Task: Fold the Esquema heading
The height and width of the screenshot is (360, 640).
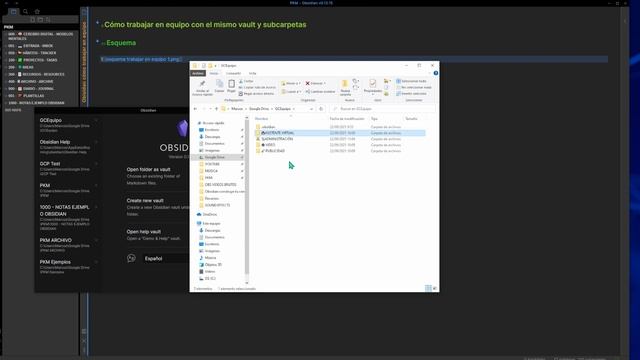Action: click(x=97, y=41)
